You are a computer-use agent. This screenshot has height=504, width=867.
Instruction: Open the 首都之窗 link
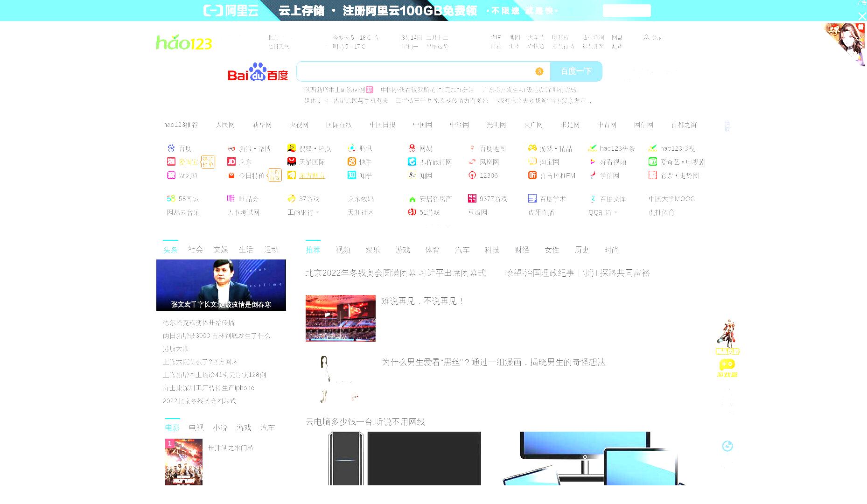point(684,125)
